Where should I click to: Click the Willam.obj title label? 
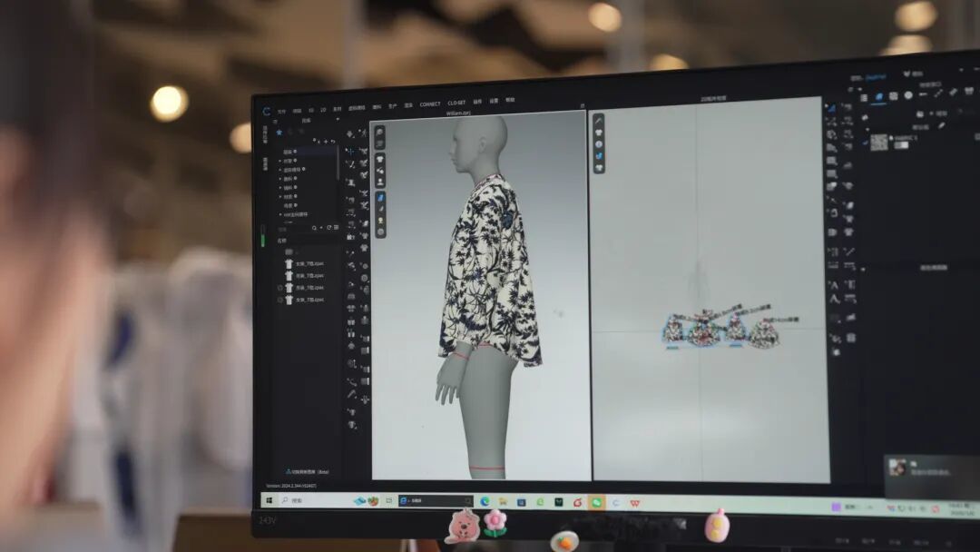click(459, 113)
